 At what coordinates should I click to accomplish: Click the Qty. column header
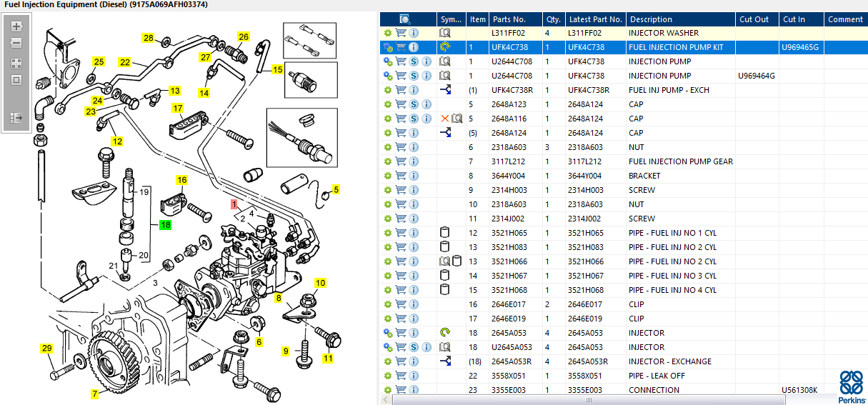[553, 19]
